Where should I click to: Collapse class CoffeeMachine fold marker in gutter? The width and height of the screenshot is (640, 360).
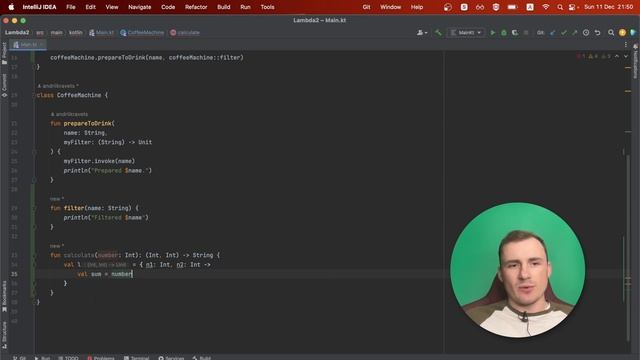click(x=34, y=95)
